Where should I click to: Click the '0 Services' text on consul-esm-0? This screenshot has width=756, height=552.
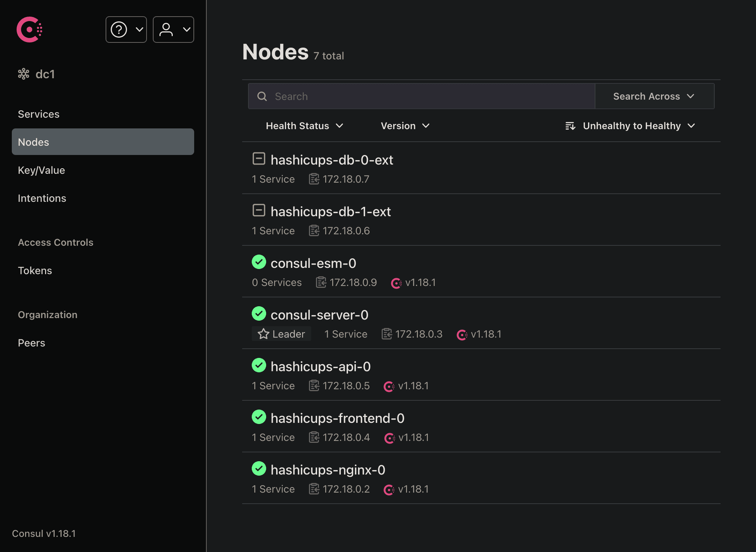click(x=277, y=282)
